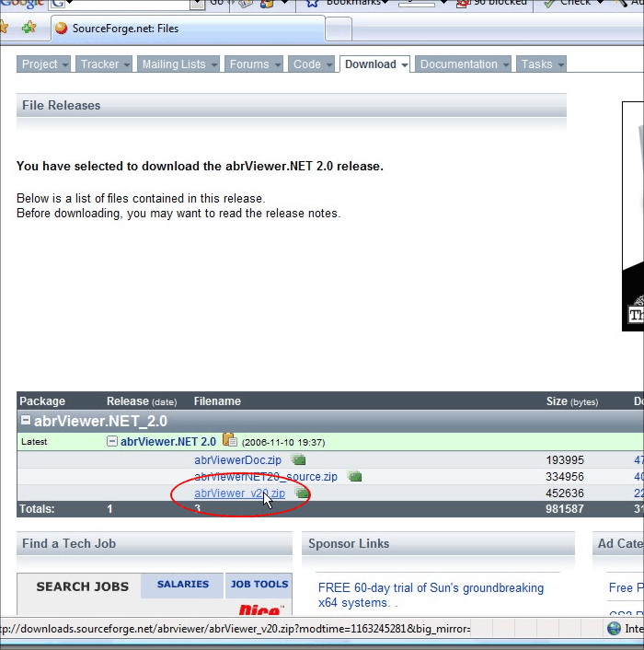The width and height of the screenshot is (644, 650).
Task: Click the release notes icon beside abrViewer.NET 2.0
Action: pos(229,440)
